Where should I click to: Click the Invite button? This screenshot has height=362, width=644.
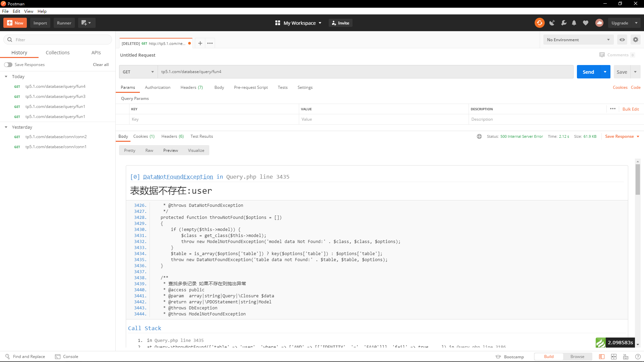(x=340, y=23)
